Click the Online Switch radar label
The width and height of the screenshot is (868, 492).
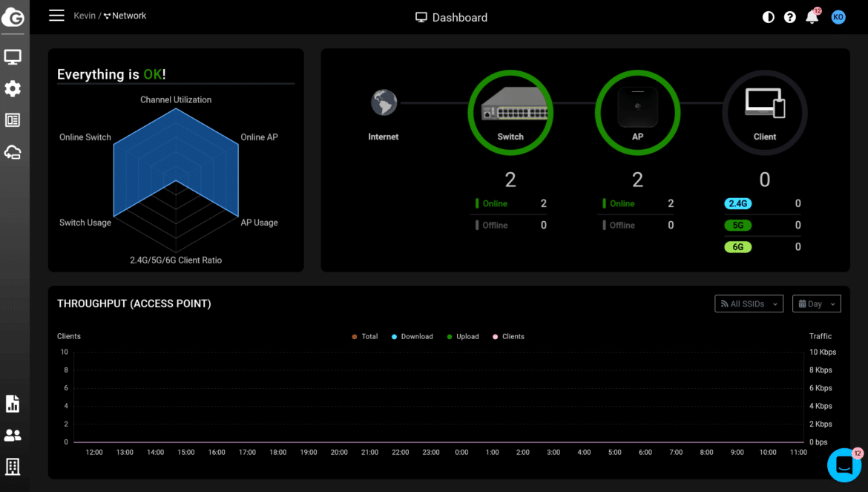pyautogui.click(x=85, y=137)
